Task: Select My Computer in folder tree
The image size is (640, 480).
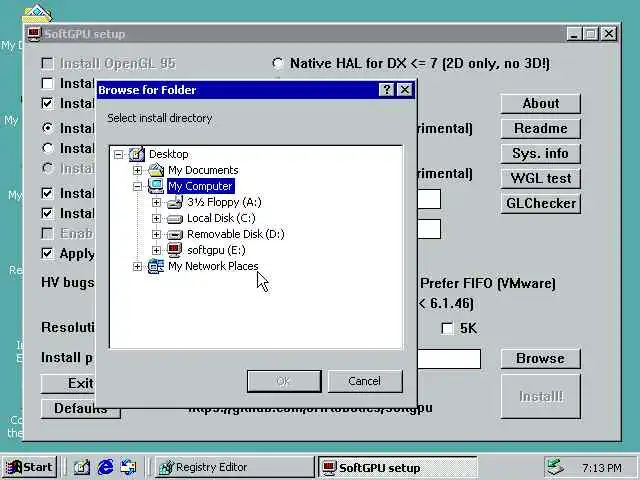Action: tap(200, 186)
